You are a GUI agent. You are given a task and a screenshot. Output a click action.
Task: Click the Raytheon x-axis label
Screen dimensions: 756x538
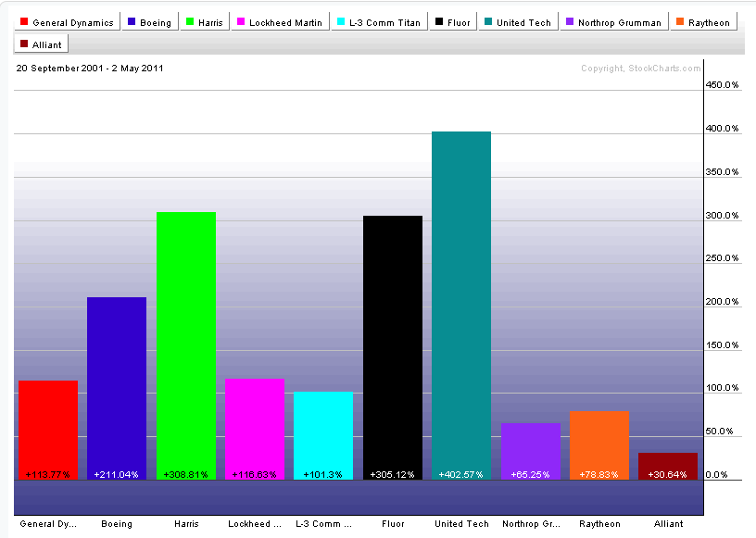tap(599, 524)
